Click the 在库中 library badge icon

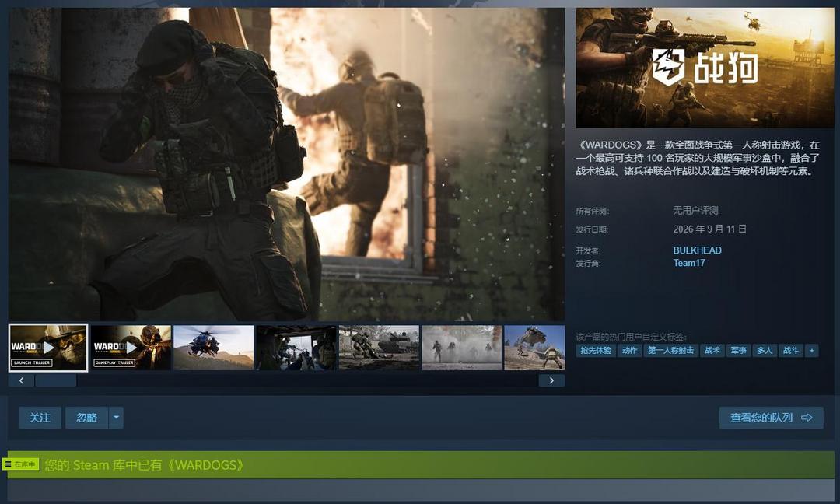[x=21, y=464]
